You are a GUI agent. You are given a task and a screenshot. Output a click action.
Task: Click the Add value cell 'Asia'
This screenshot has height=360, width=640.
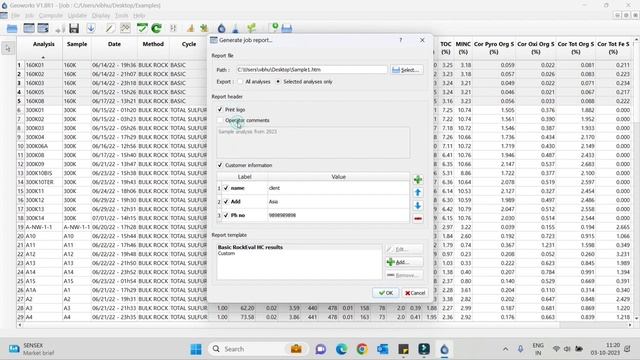pyautogui.click(x=338, y=202)
